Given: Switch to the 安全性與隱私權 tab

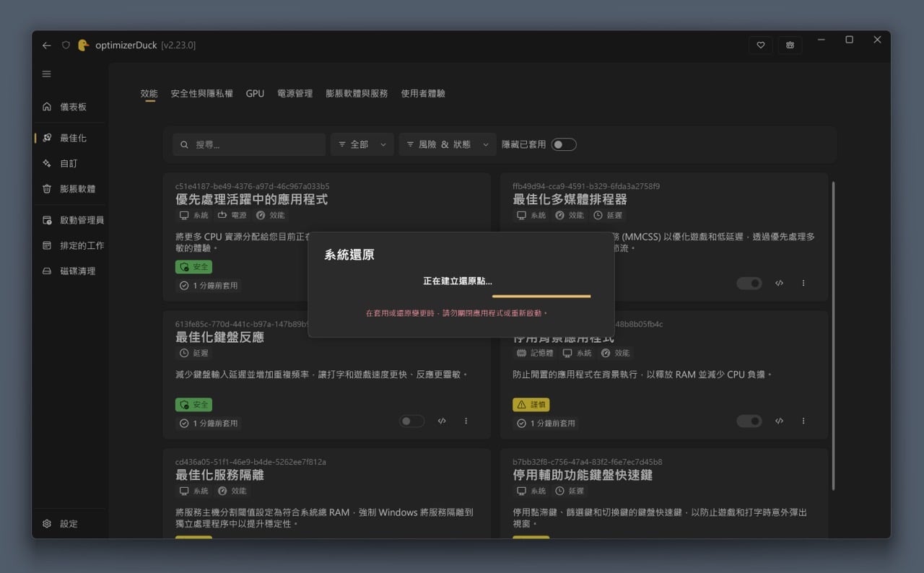Looking at the screenshot, I should [201, 94].
